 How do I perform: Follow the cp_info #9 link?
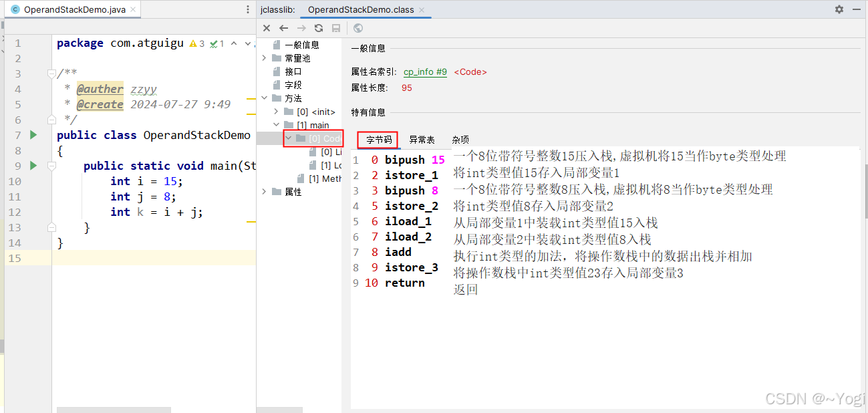(425, 72)
